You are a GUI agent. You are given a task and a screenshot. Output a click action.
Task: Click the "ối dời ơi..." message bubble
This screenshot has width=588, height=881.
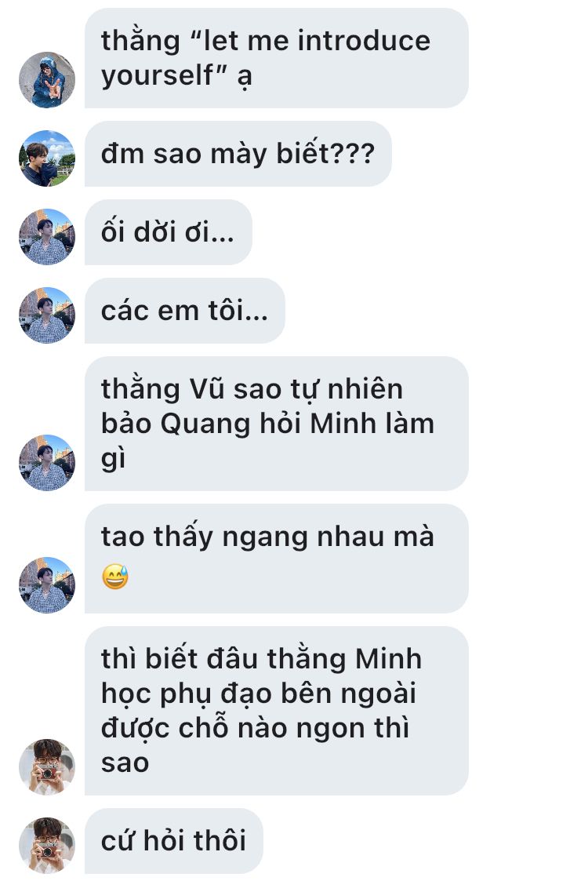tap(169, 232)
